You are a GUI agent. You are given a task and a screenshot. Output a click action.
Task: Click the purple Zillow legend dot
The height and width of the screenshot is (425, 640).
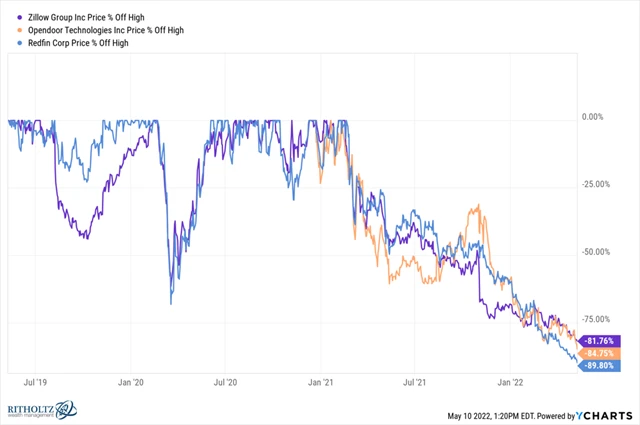8,18
